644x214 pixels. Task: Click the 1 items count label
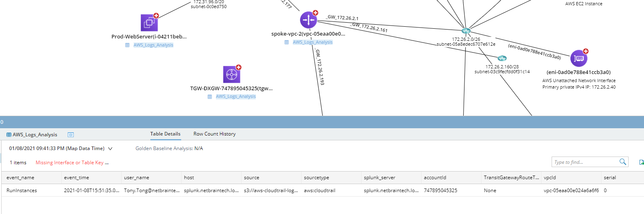[18, 163]
